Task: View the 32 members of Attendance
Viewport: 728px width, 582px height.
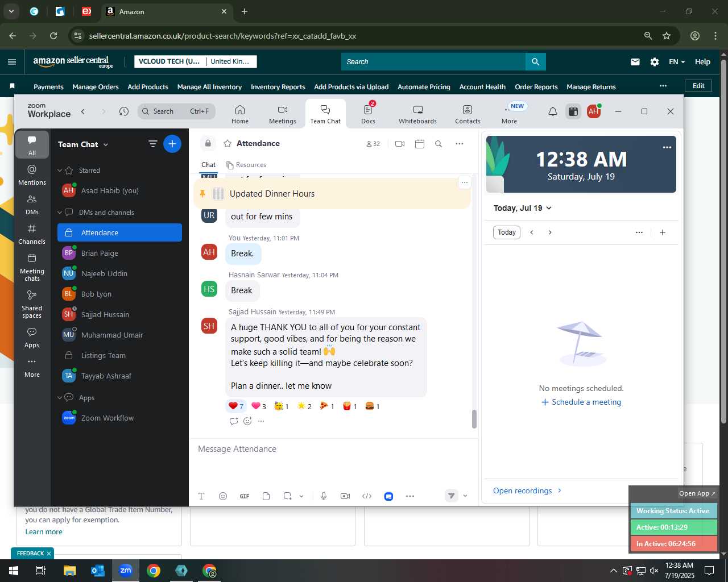Action: point(373,144)
